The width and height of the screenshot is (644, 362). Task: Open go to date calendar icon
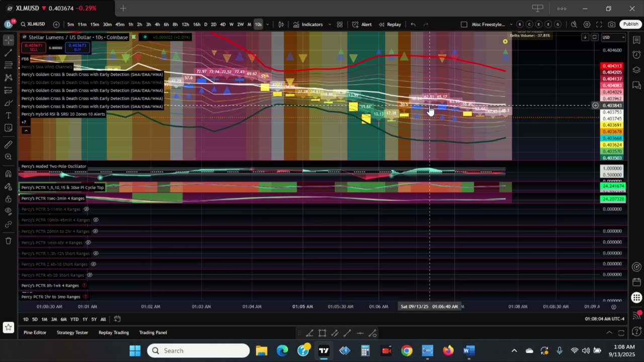pyautogui.click(x=117, y=319)
